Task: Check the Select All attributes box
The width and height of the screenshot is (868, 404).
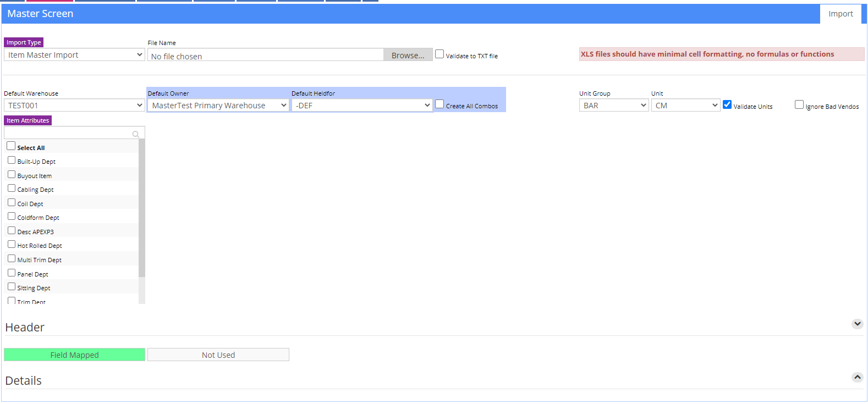Action: [x=11, y=146]
